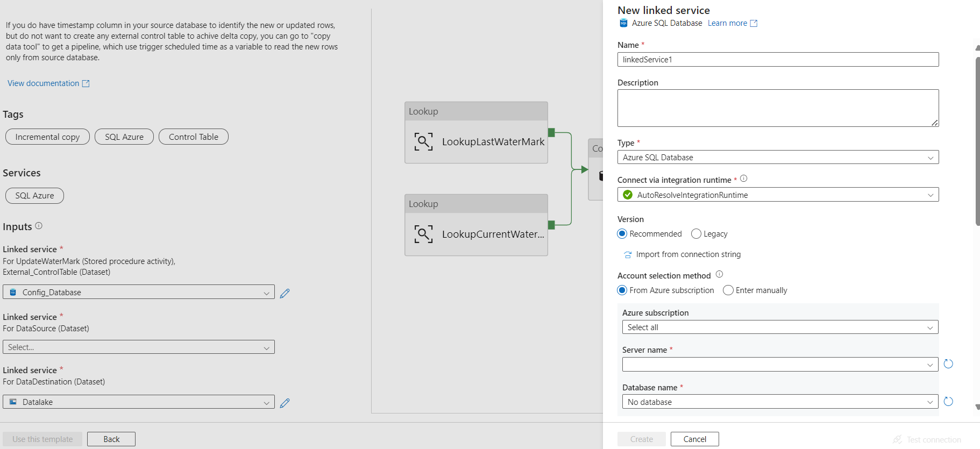Open the Learn more link
Screen dimensions: 980x449
pyautogui.click(x=727, y=23)
